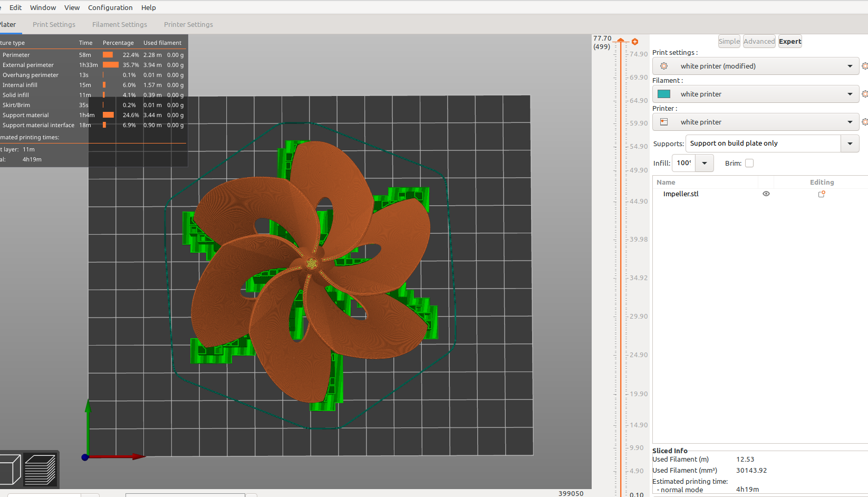The width and height of the screenshot is (868, 497).
Task: Open Print settings gear to edit profile
Action: [865, 66]
